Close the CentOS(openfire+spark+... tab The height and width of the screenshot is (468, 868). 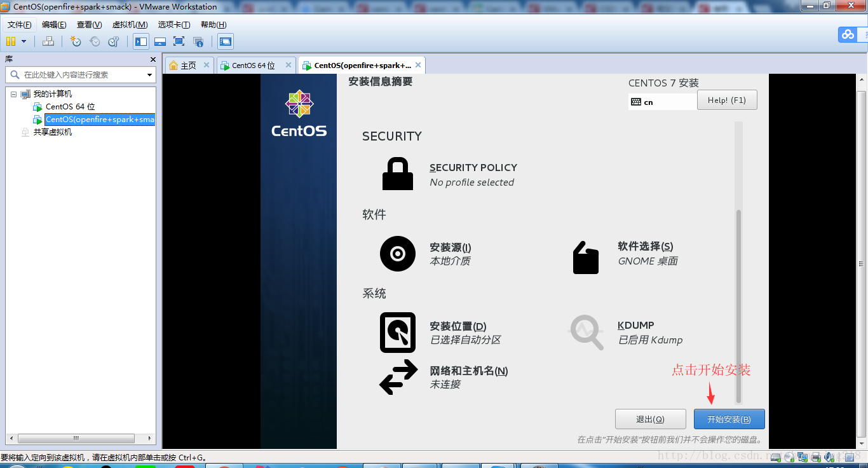tap(418, 65)
